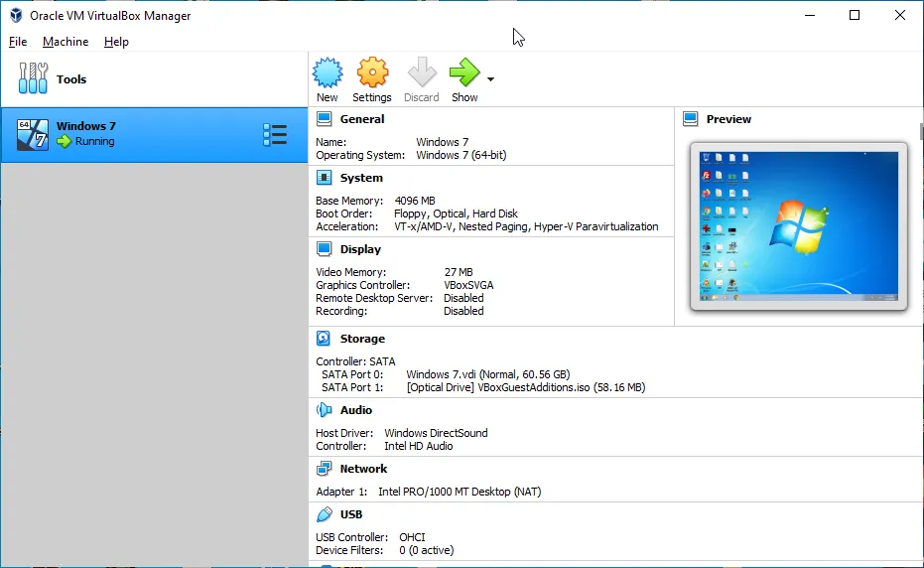Click the System section chip icon
Image resolution: width=924 pixels, height=568 pixels.
(325, 178)
